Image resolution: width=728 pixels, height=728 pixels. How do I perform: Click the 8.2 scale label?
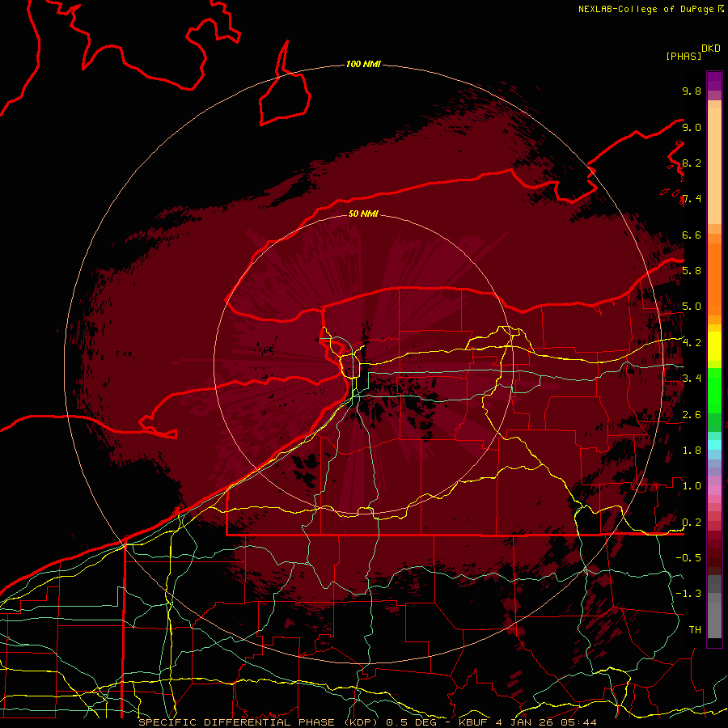(x=692, y=163)
